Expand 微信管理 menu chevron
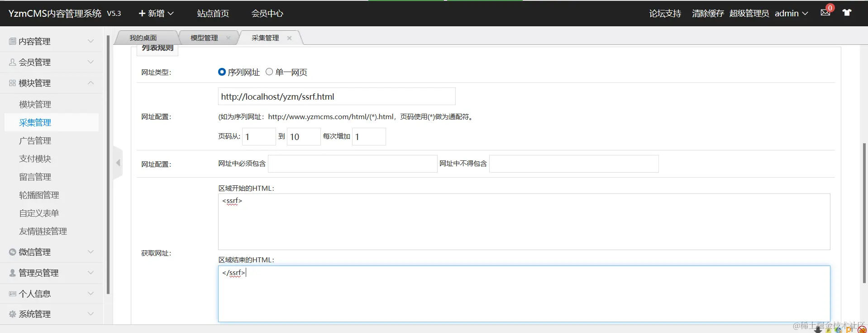The width and height of the screenshot is (868, 333). click(x=91, y=252)
